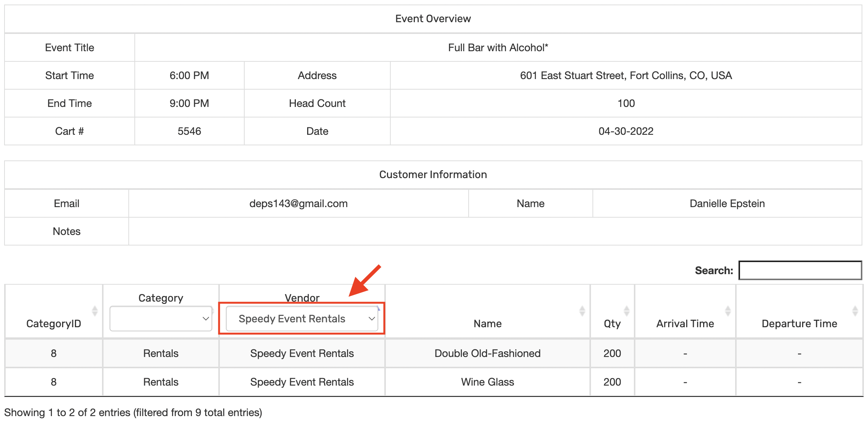Click the Double Old-Fashioned item name
Image resolution: width=868 pixels, height=424 pixels.
point(487,353)
